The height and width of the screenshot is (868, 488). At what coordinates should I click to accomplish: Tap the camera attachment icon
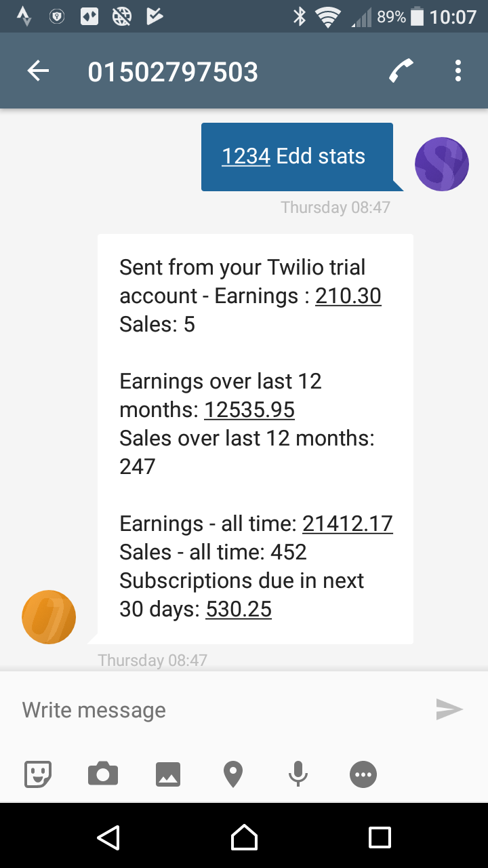103,774
